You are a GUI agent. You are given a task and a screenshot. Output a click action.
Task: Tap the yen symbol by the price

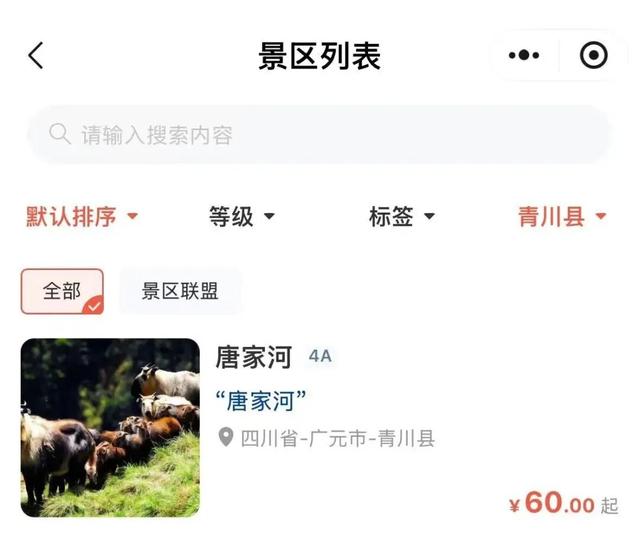[514, 506]
